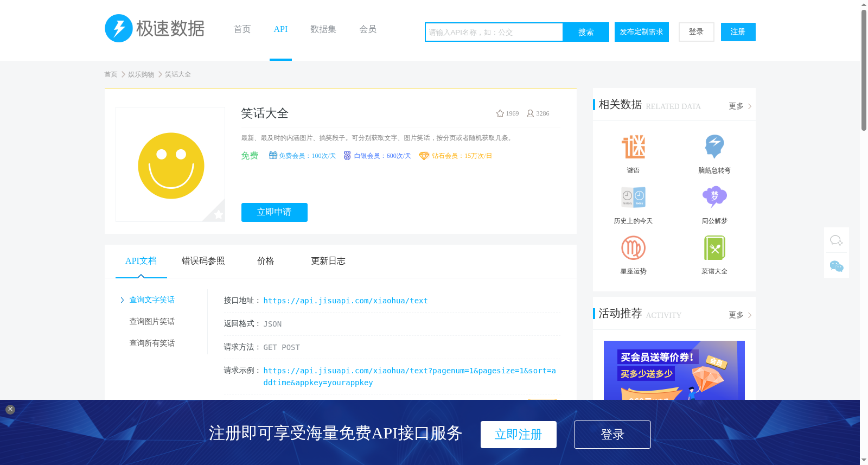Click the gift icon for 免费会员
The width and height of the screenshot is (868, 465).
click(x=273, y=156)
